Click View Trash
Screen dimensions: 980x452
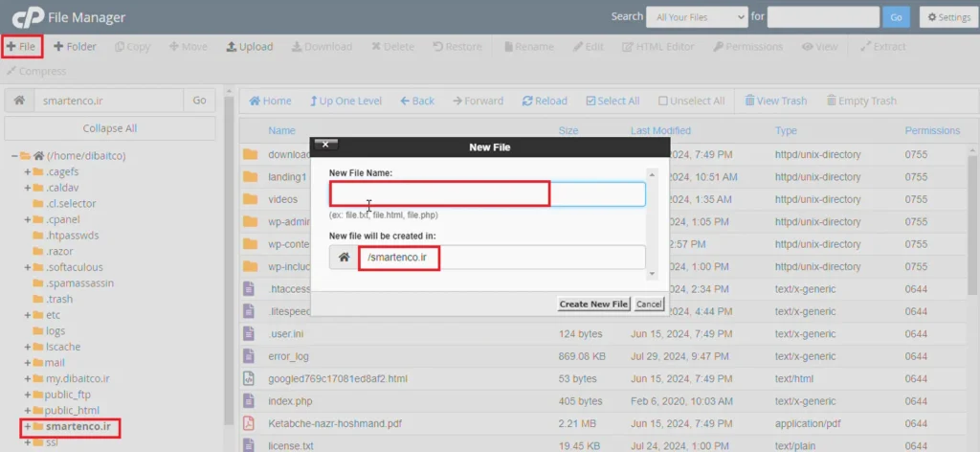(775, 101)
